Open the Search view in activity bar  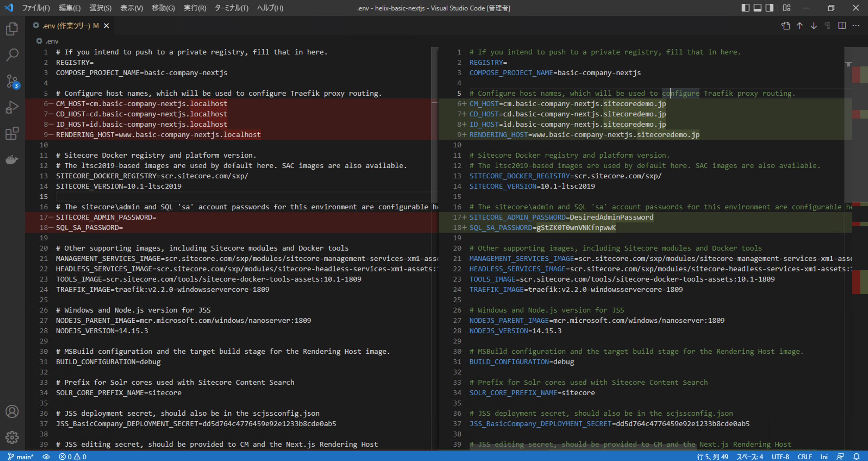click(x=12, y=55)
